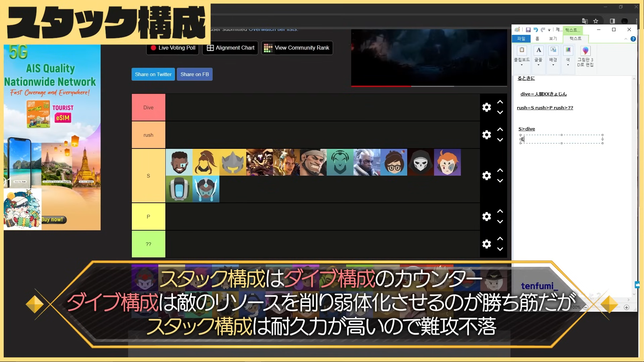Click the Save icon in Paint
Image resolution: width=644 pixels, height=362 pixels.
coord(528,30)
